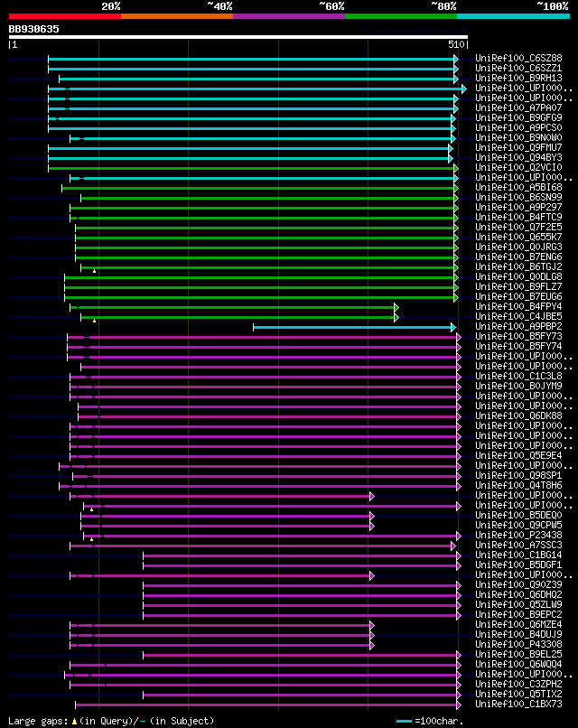The height and width of the screenshot is (728, 578).
Task: Click the purple alignment bar for UniRef100_B5DEQ0
Action: point(226,517)
